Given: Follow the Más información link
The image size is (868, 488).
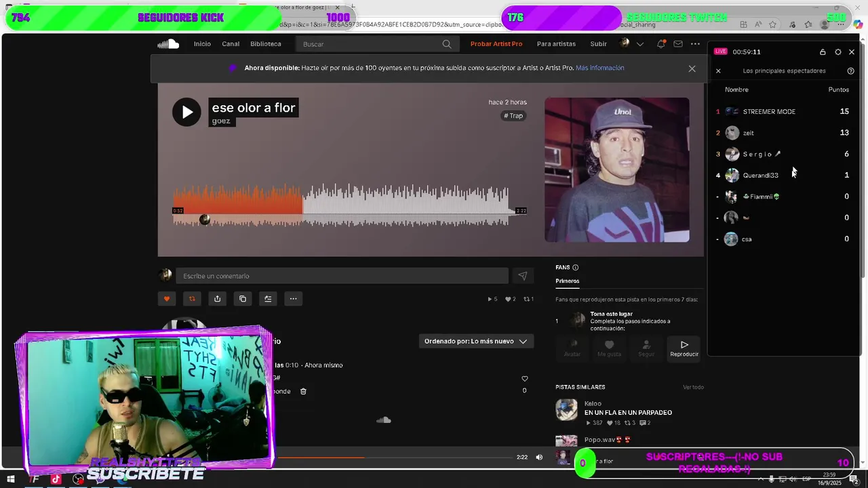Looking at the screenshot, I should [x=600, y=68].
